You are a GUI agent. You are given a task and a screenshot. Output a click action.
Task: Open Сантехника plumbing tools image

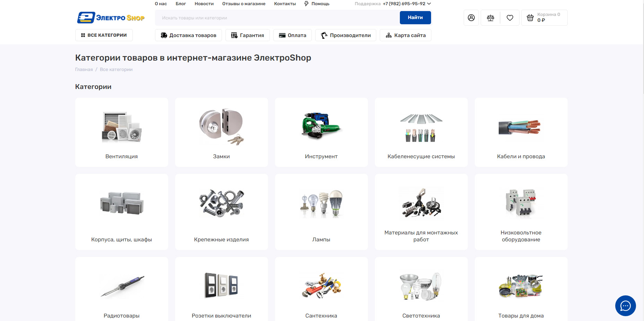pos(321,286)
